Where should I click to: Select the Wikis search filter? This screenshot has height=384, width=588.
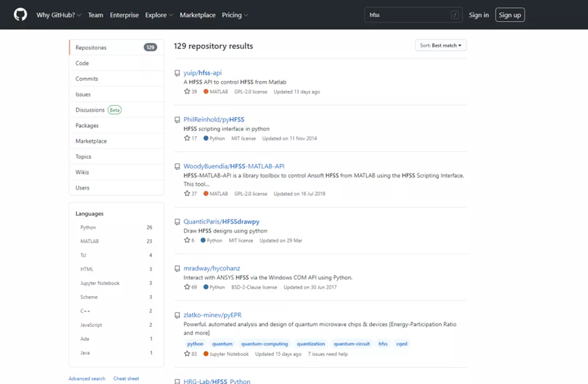coord(117,172)
